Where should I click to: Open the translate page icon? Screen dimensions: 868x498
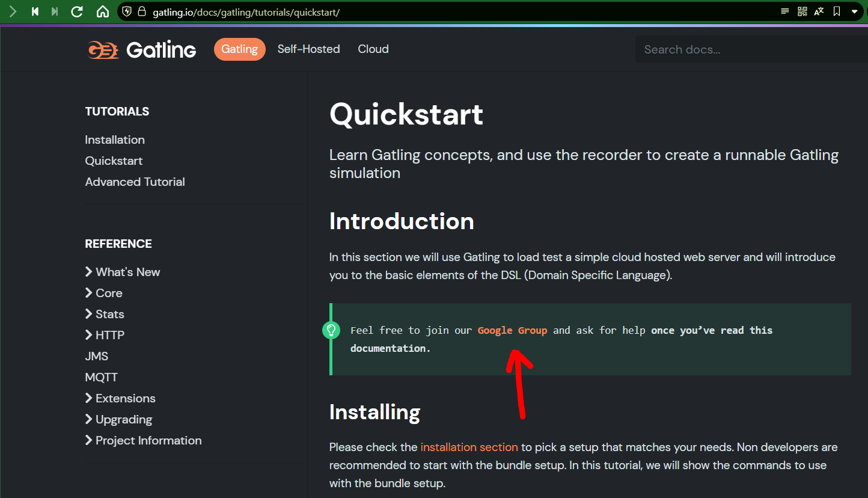point(819,11)
